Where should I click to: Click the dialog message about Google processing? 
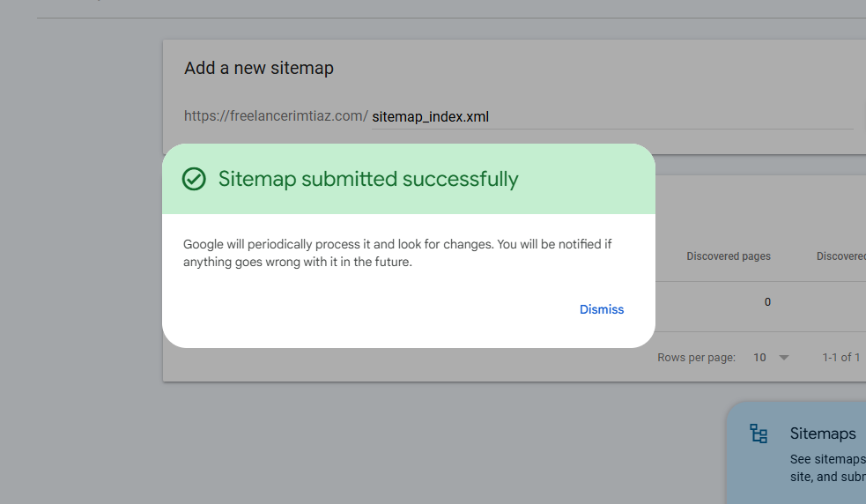[x=396, y=253]
